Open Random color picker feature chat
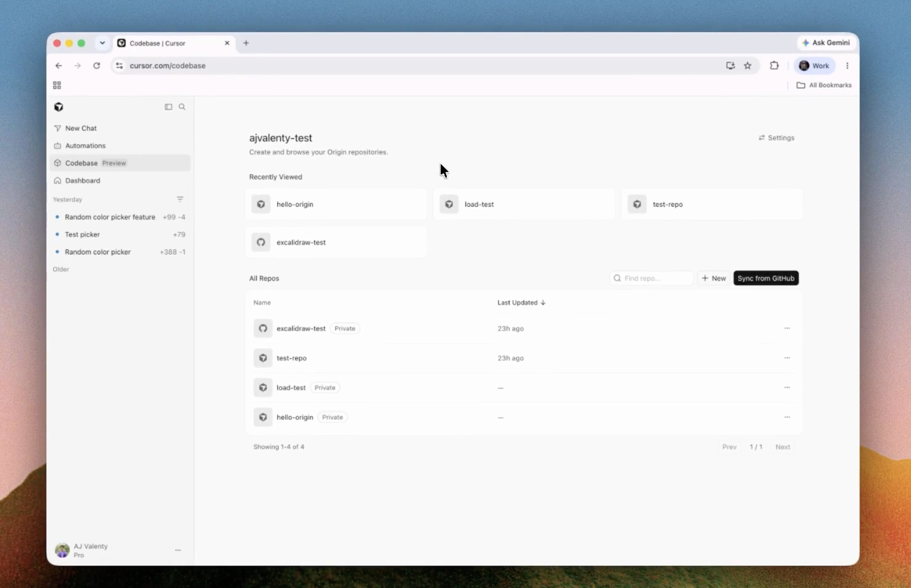The width and height of the screenshot is (911, 588). pos(120,217)
